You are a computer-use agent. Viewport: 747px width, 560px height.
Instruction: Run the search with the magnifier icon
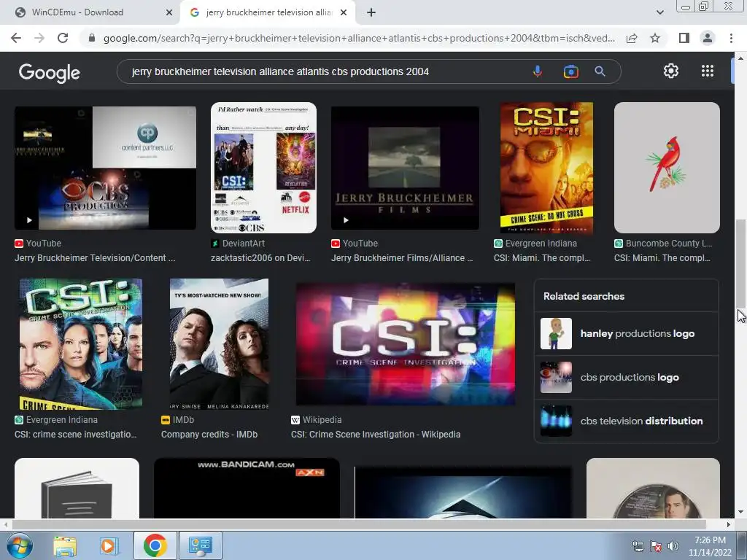[x=600, y=71]
